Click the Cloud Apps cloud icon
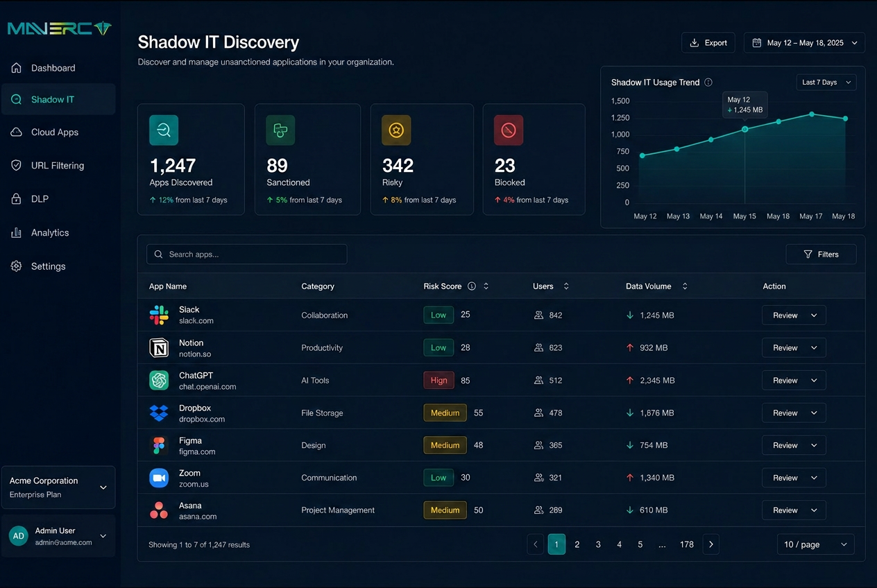 [16, 132]
